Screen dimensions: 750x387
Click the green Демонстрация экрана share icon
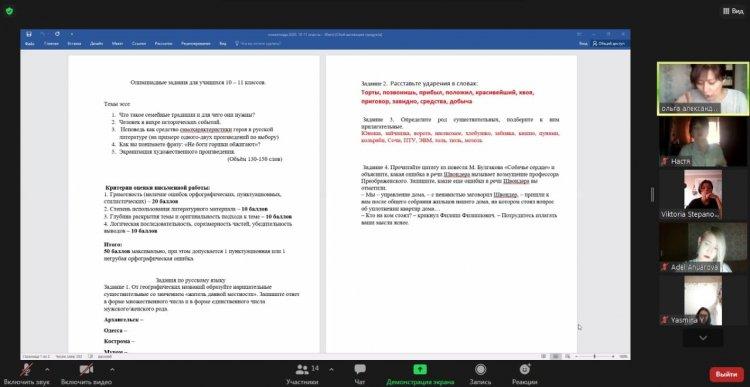420,369
